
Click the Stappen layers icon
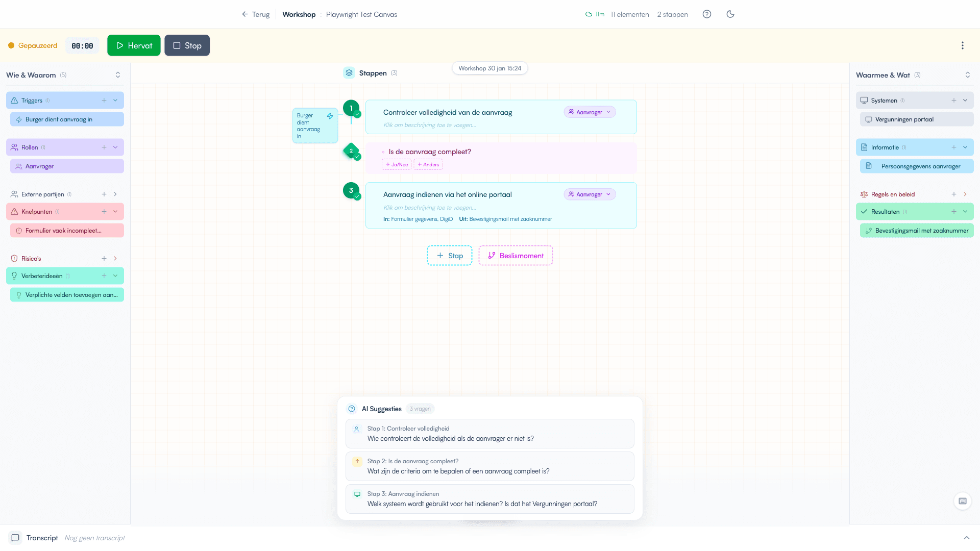pos(349,73)
